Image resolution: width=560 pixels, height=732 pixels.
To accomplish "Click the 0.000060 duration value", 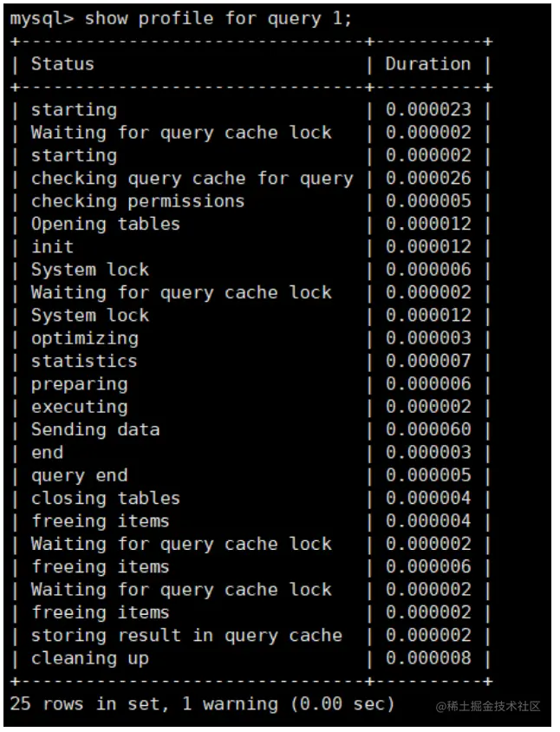I will tap(428, 429).
